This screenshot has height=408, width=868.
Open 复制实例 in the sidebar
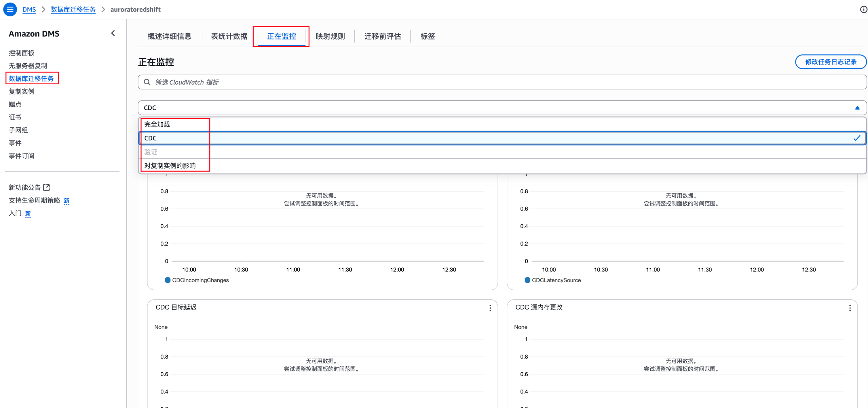coord(22,91)
